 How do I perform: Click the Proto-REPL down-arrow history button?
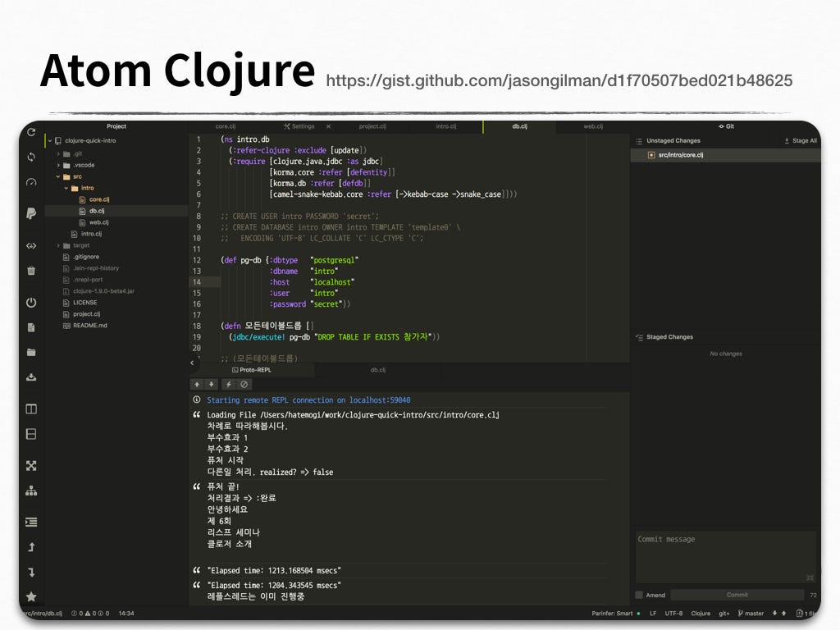[x=212, y=384]
